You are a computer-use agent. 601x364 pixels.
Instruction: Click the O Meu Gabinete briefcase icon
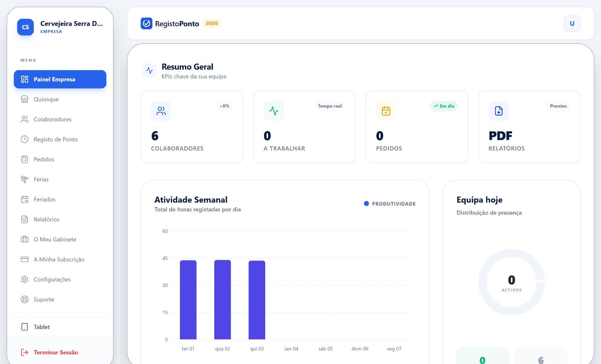point(24,239)
